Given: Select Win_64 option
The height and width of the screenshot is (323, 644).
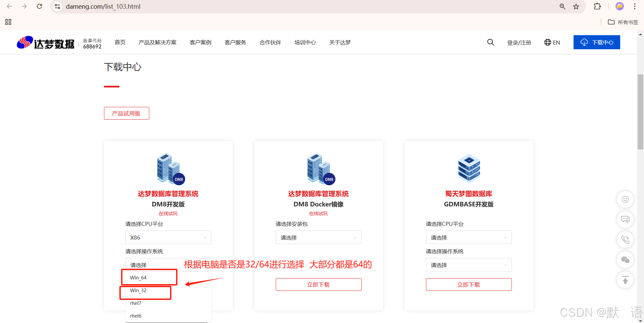Looking at the screenshot, I should pos(168,277).
